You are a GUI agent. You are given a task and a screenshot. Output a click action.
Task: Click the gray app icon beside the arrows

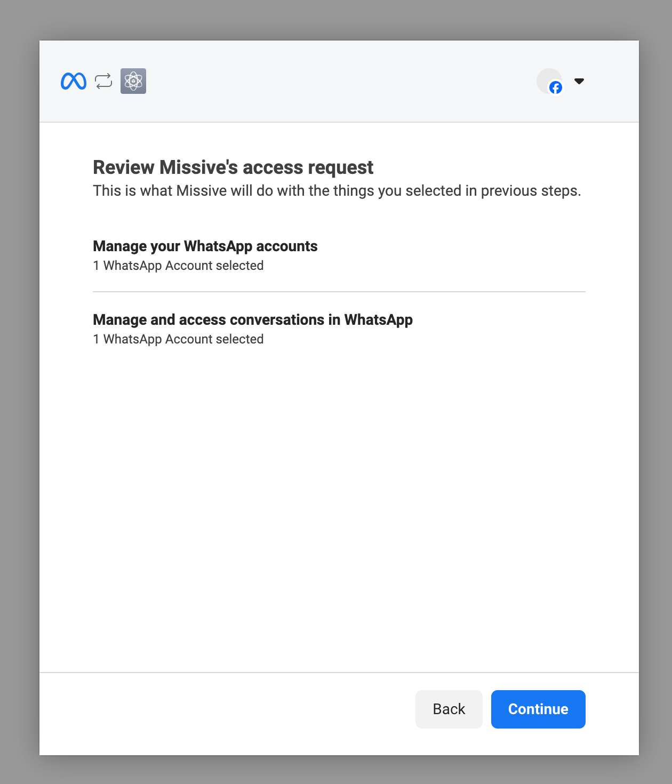133,81
